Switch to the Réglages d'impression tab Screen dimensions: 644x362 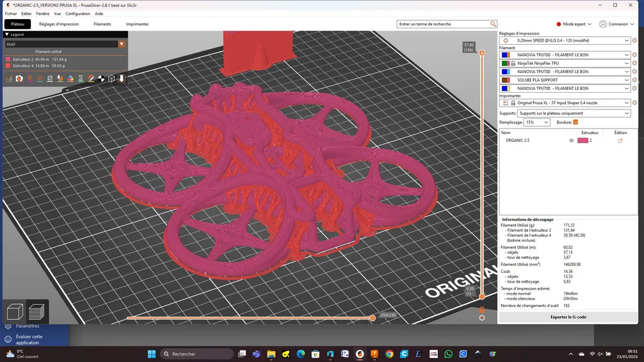coord(58,24)
